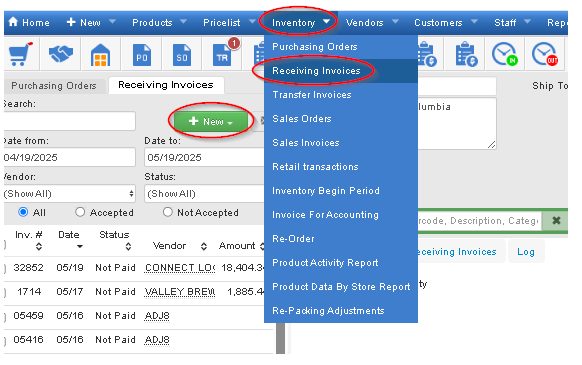
Task: Choose Sales Orders menu item
Action: pyautogui.click(x=341, y=119)
